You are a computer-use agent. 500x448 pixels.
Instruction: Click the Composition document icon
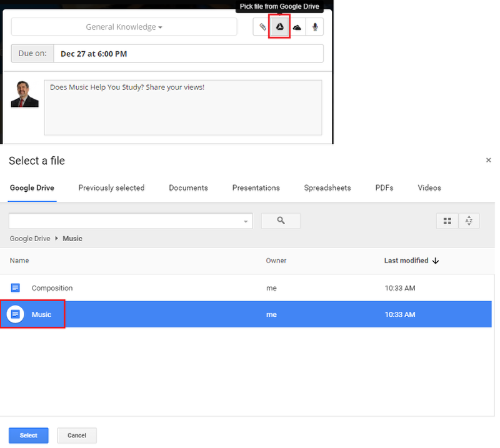point(15,288)
